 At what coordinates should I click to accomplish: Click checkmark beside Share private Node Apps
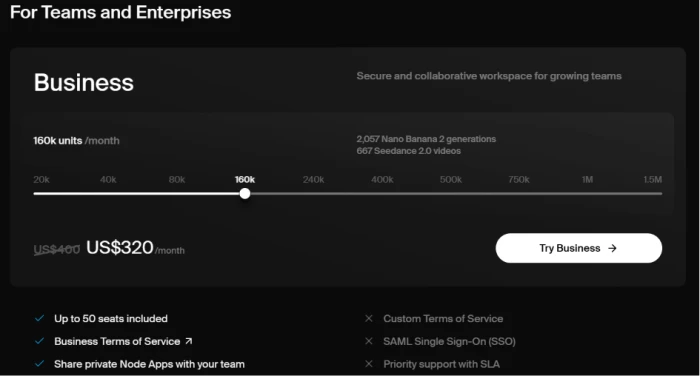click(x=39, y=363)
